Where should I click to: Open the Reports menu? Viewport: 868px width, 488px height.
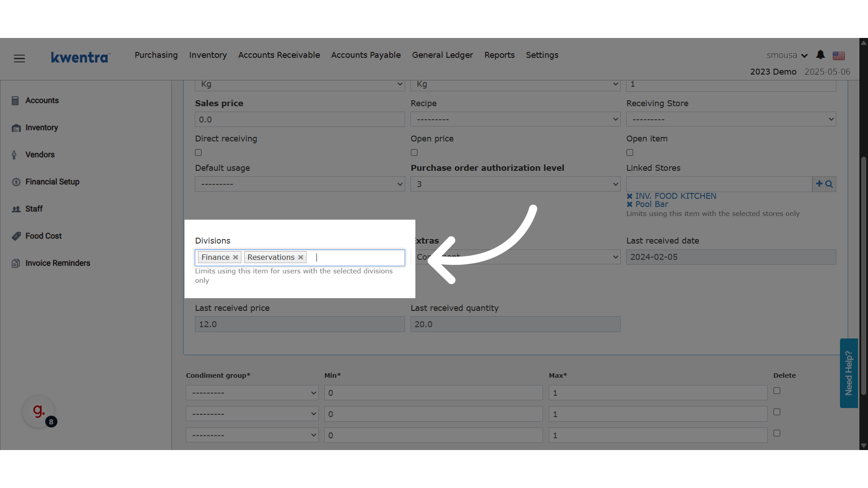(x=499, y=55)
